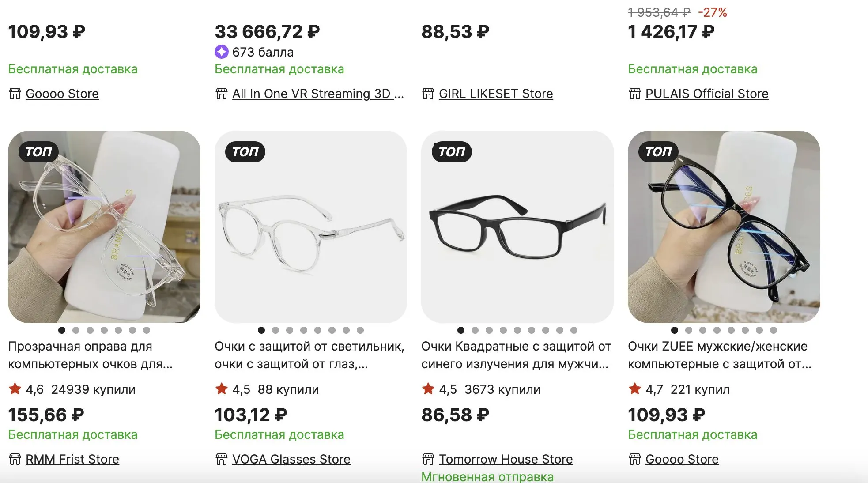Viewport: 868px width, 483px height.
Task: Open the black rectangular glasses product image
Action: point(517,226)
